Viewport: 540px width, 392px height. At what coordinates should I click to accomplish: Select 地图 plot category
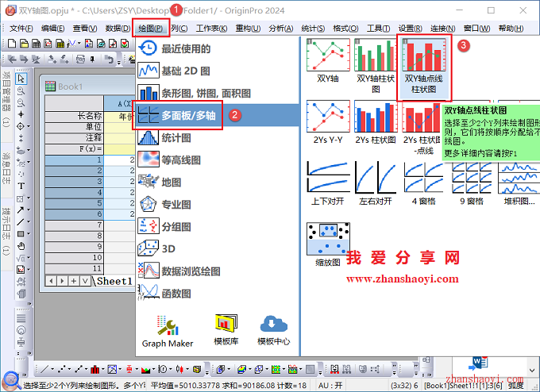point(218,182)
